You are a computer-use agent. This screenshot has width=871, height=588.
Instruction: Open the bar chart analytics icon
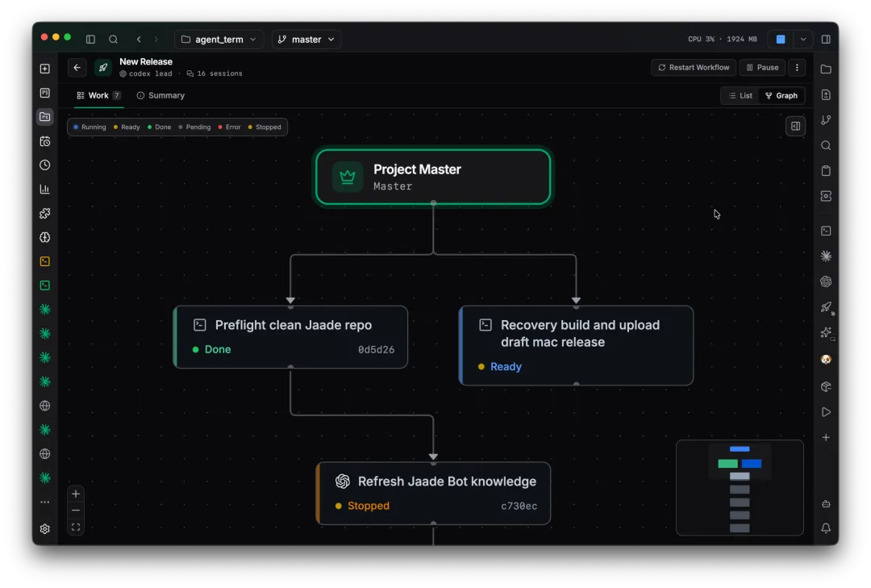point(45,189)
